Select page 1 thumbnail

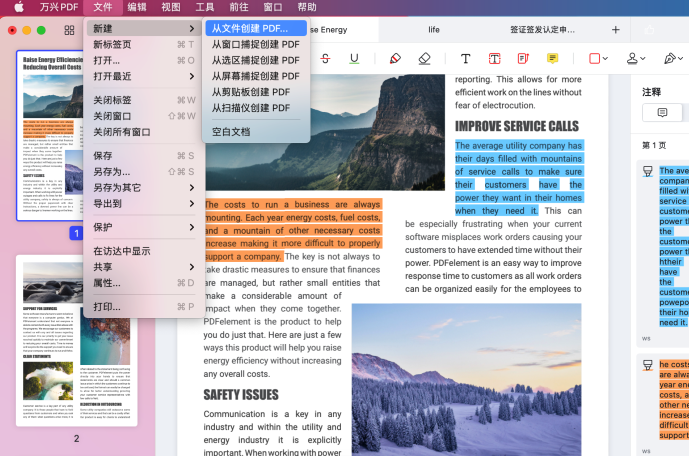click(50, 135)
